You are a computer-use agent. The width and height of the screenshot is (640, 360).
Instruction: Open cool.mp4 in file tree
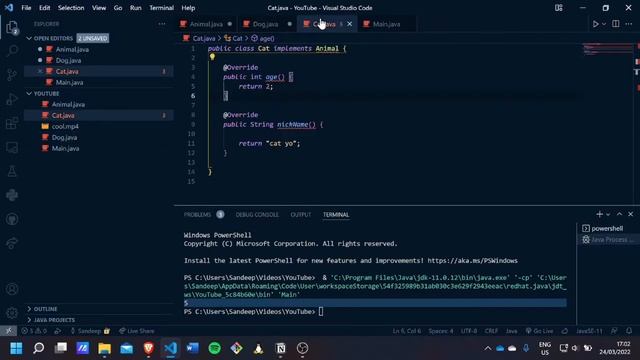tap(99, 127)
